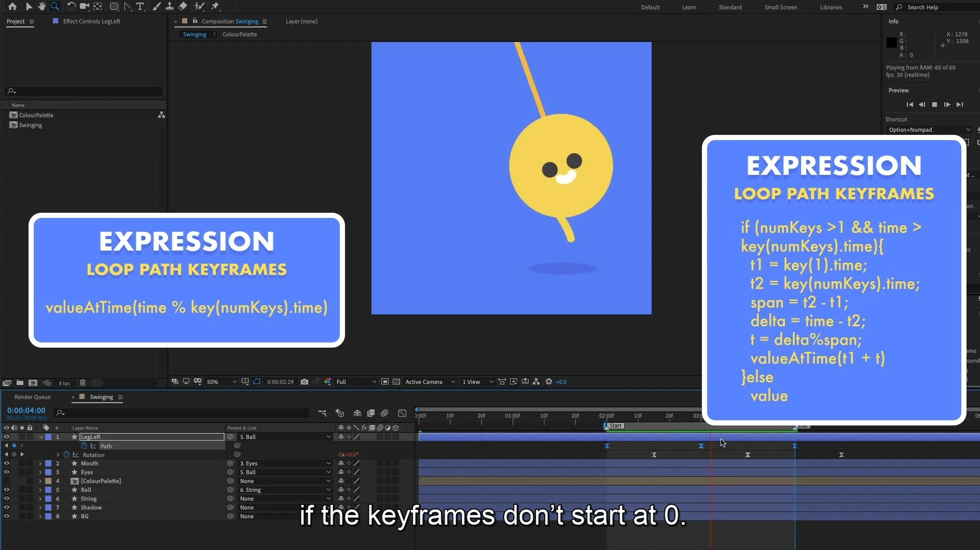Expand the Ball layer properties

tap(40, 490)
